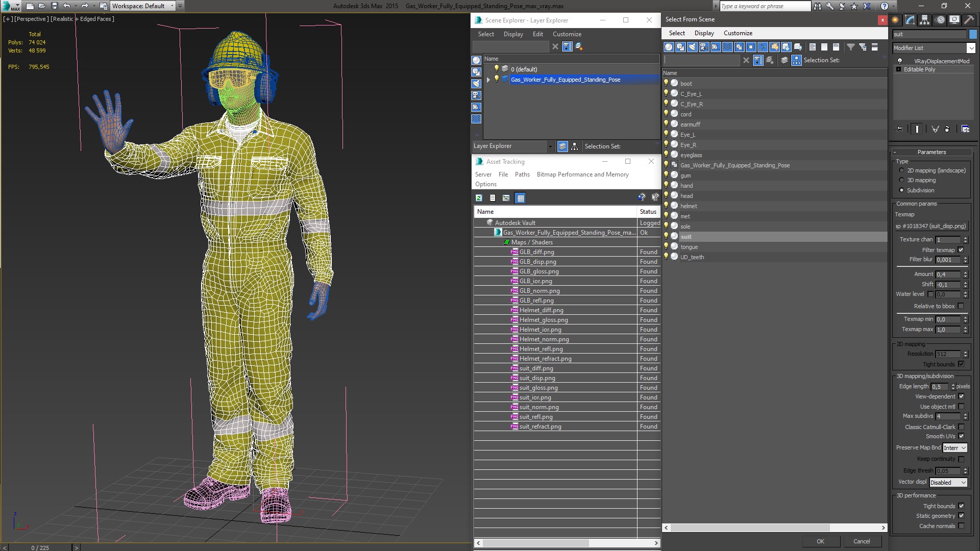The height and width of the screenshot is (551, 980).
Task: Open Preserve Map Bnd dropdown
Action: click(954, 448)
